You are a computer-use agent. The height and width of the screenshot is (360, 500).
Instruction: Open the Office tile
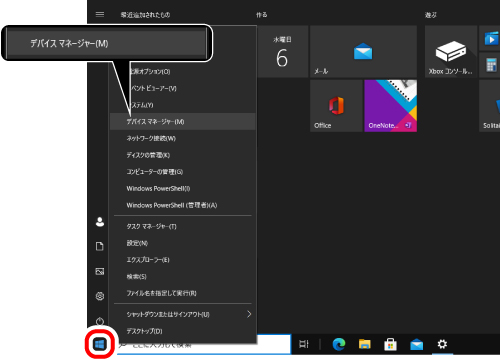point(336,106)
